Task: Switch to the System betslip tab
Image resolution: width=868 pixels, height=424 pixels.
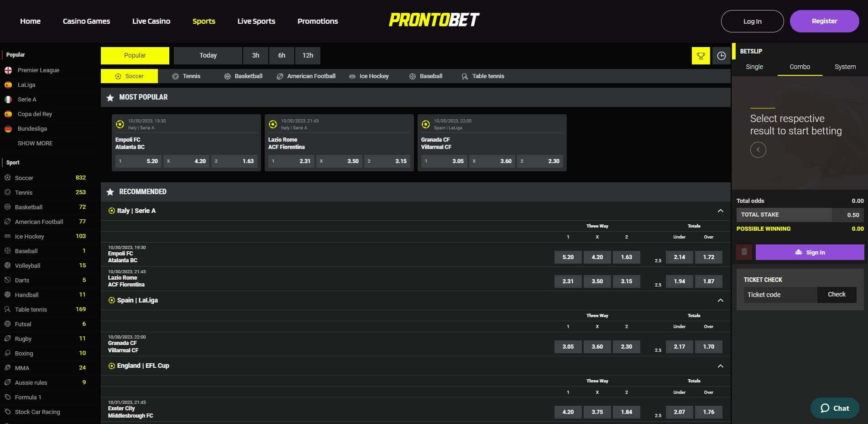Action: point(845,67)
